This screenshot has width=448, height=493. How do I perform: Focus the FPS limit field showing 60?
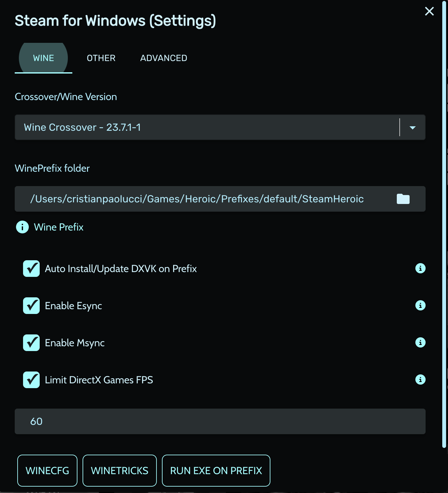tap(220, 421)
